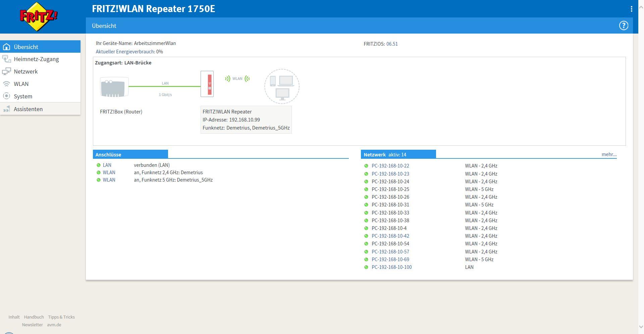Click the Netzwerk aktiv: 14 header

tap(398, 154)
